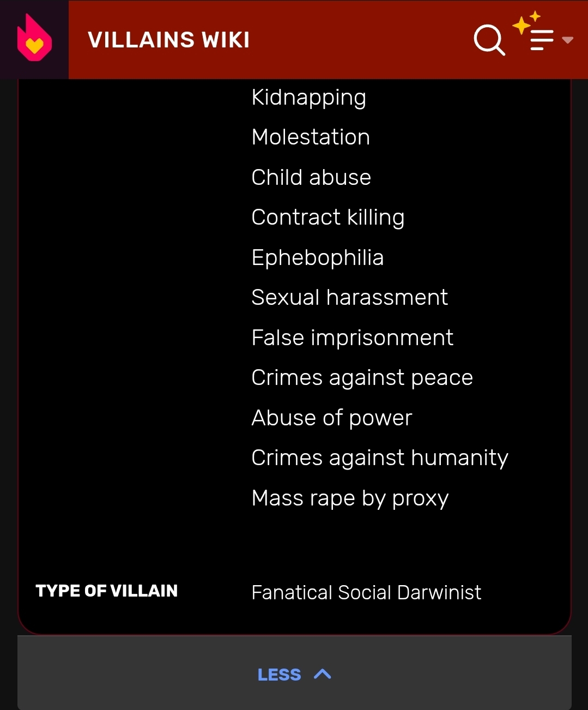This screenshot has width=588, height=710.
Task: Open the Kidnapping entry
Action: [308, 98]
